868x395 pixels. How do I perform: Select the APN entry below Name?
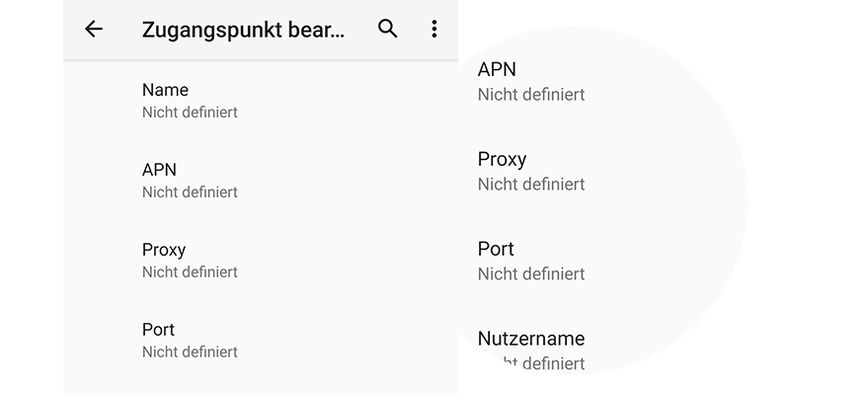tap(159, 170)
